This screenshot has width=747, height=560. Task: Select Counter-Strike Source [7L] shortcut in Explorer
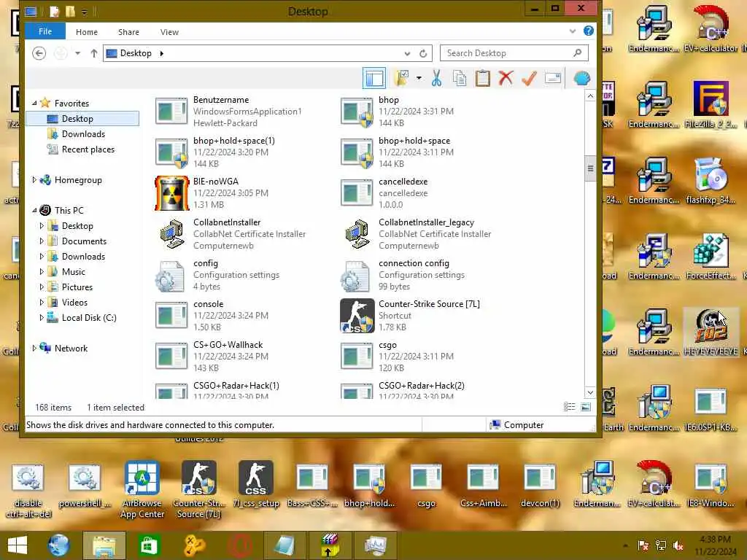tap(410, 315)
